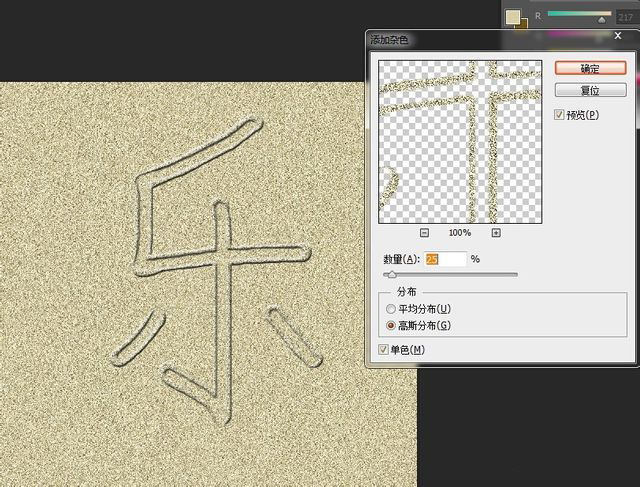Click 确定 to apply the noise
Screen dimensions: 640x487
point(590,68)
